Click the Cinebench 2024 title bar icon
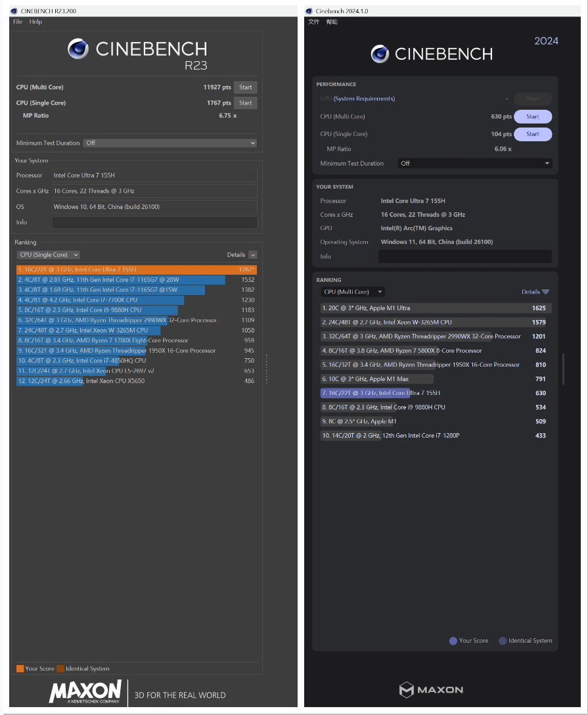The image size is (588, 715). coord(309,11)
